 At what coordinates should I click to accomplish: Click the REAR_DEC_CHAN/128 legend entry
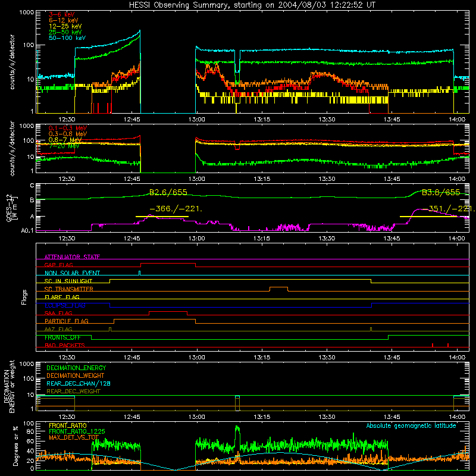[79, 383]
